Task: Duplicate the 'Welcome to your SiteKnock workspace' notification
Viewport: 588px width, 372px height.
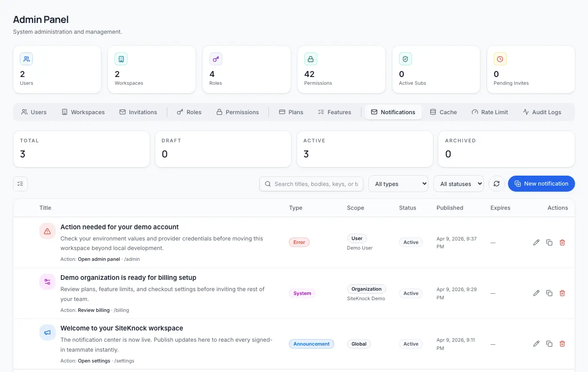Action: click(549, 344)
